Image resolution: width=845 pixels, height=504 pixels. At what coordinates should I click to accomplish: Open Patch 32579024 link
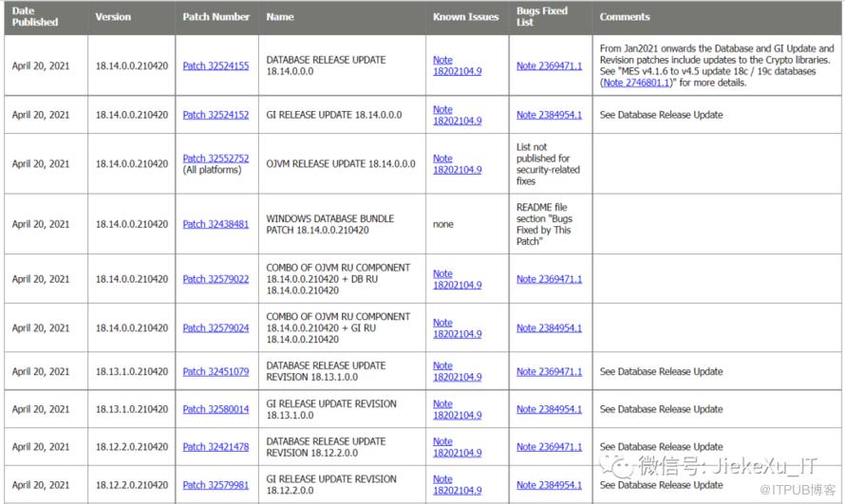tap(216, 327)
